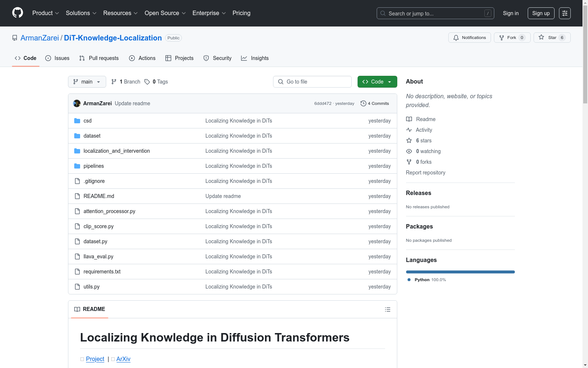The height and width of the screenshot is (368, 588).
Task: Click the llava_eval.py file icon
Action: coord(77,256)
